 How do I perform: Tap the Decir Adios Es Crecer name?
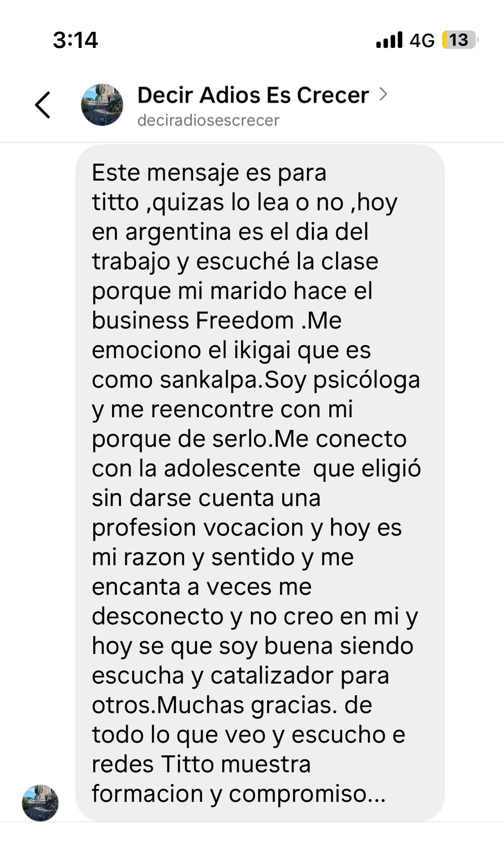tap(253, 95)
